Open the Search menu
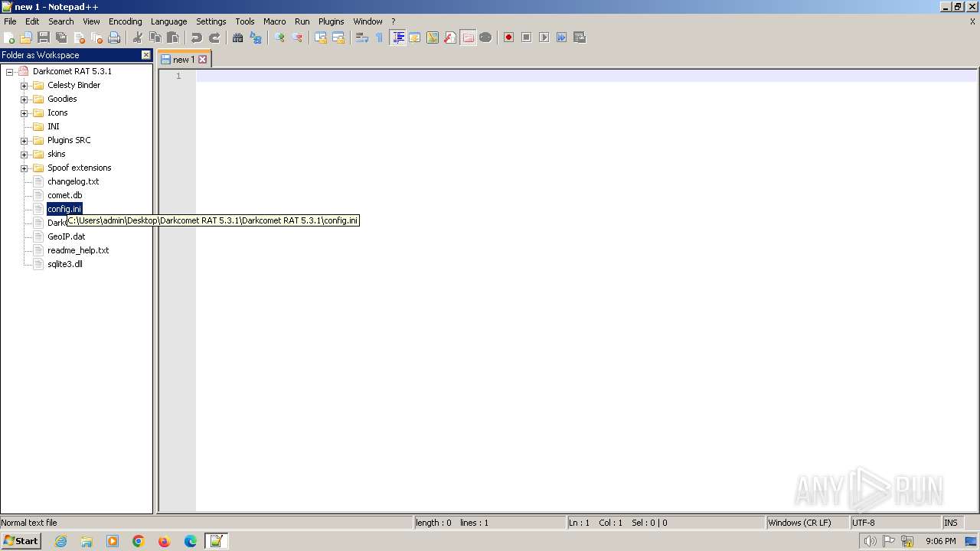The image size is (980, 551). click(x=61, y=21)
